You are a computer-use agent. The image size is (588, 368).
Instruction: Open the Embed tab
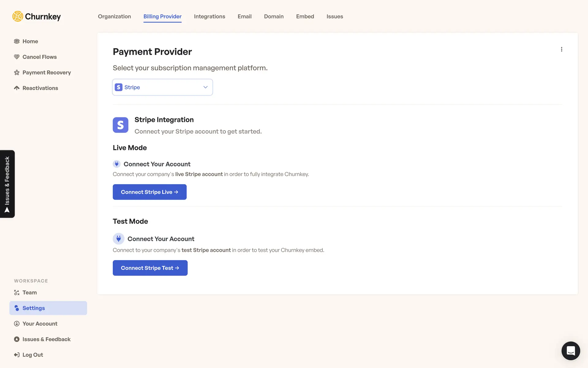(x=305, y=17)
